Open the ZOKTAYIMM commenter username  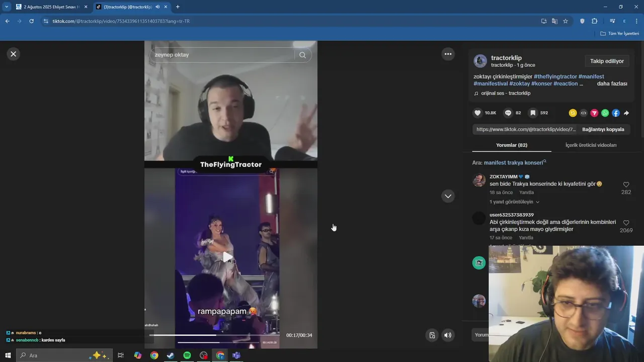point(504,176)
